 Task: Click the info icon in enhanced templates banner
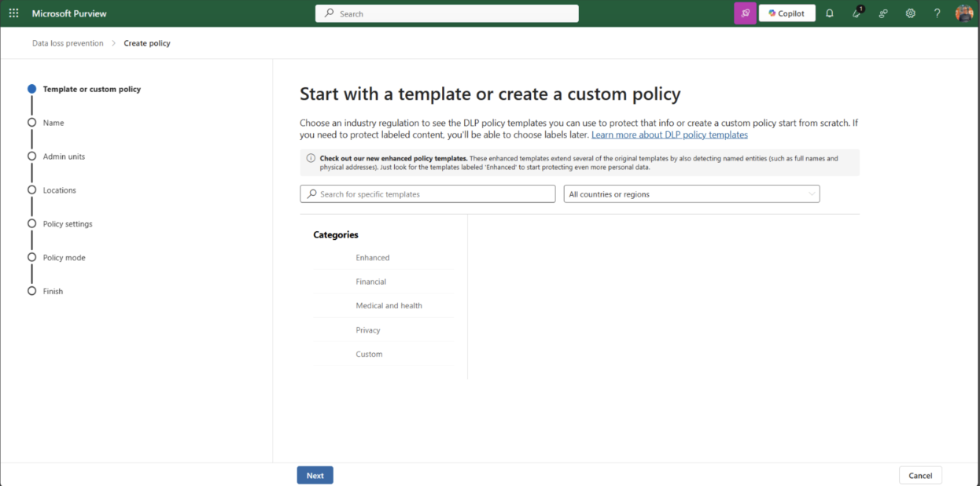pos(311,158)
